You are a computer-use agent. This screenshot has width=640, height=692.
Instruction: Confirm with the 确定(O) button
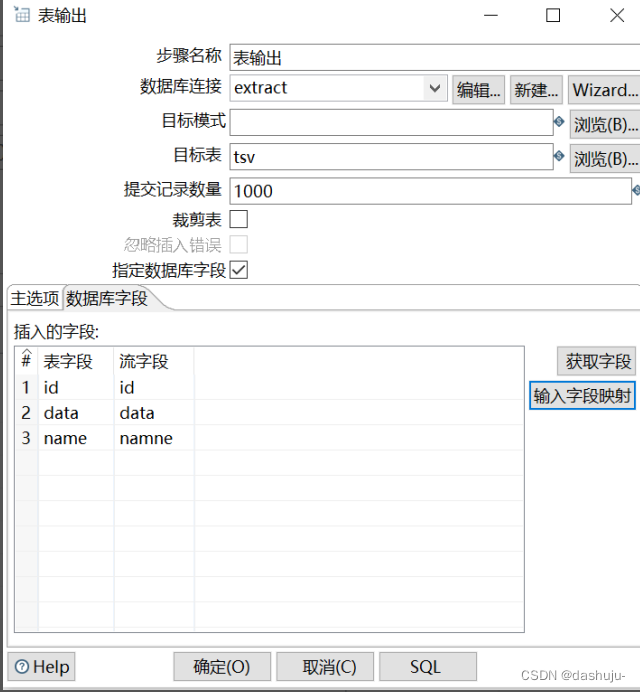[222, 666]
